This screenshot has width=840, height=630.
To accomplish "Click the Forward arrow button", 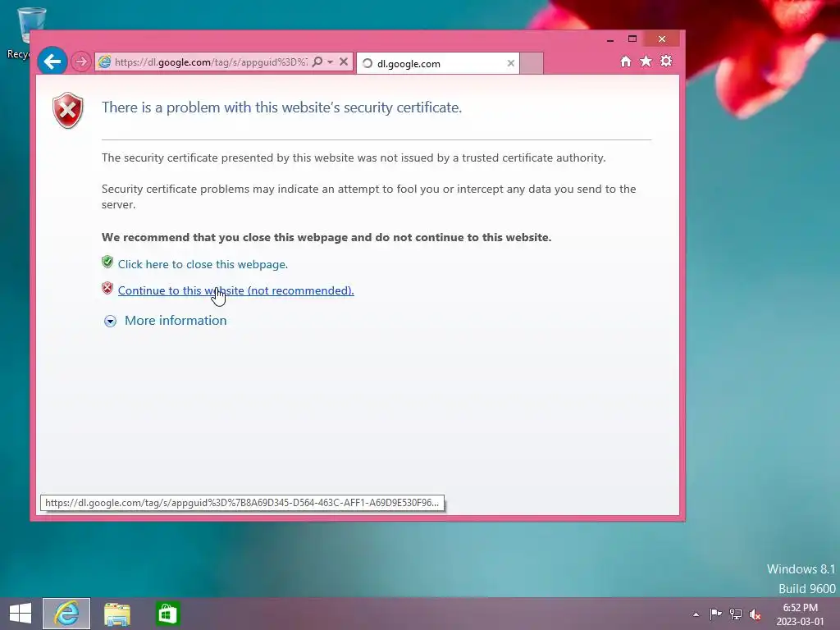I will pyautogui.click(x=81, y=62).
